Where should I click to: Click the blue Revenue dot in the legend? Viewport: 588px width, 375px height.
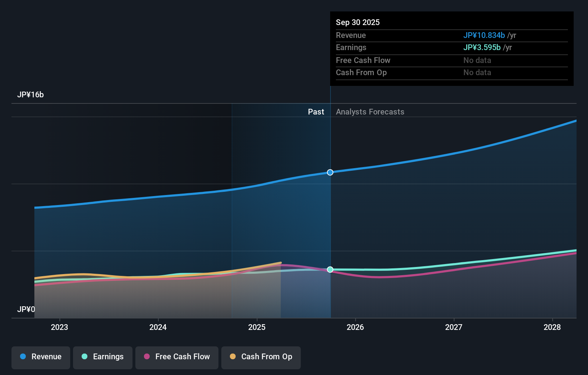[24, 357]
